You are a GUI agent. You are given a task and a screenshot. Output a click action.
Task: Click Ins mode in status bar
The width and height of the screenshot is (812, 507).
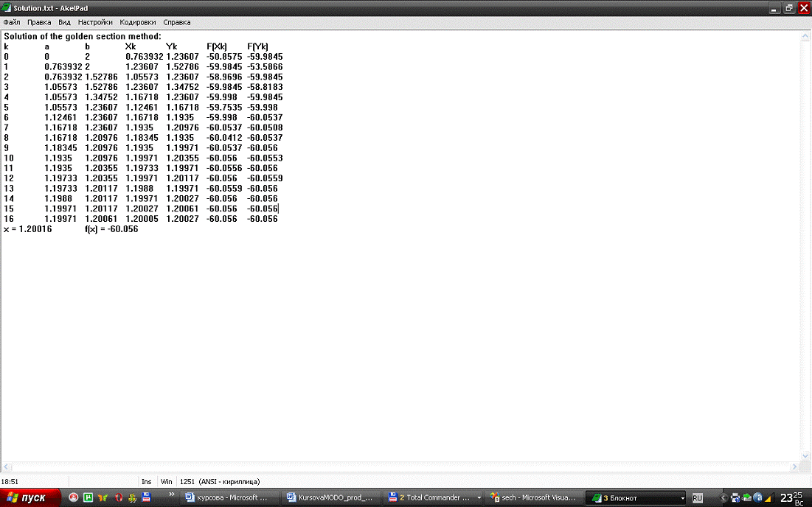coord(147,482)
